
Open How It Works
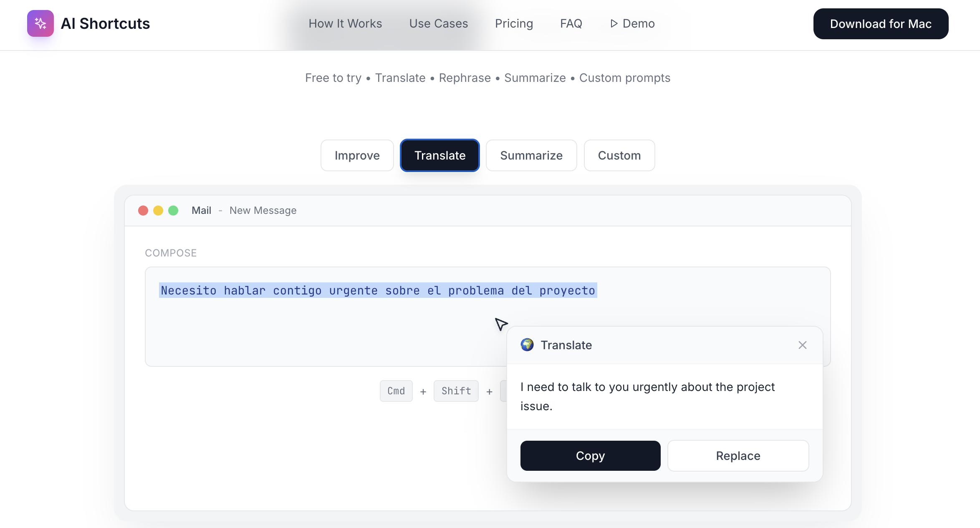(x=345, y=23)
